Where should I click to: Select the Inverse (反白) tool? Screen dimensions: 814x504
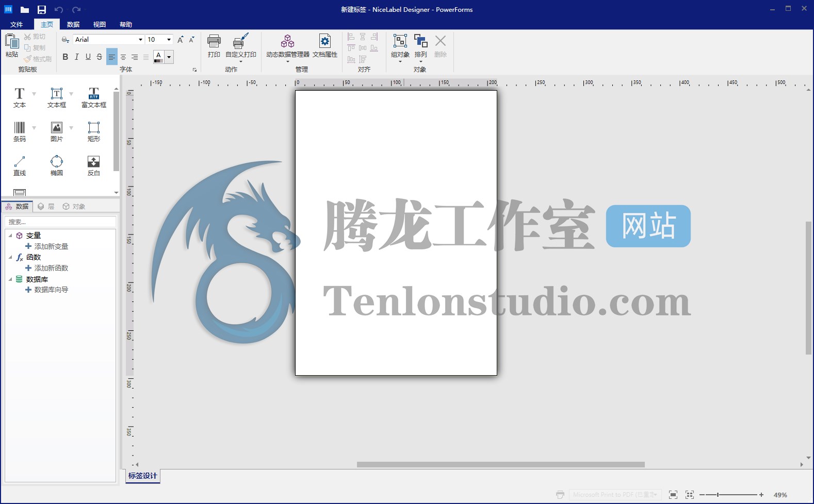94,165
